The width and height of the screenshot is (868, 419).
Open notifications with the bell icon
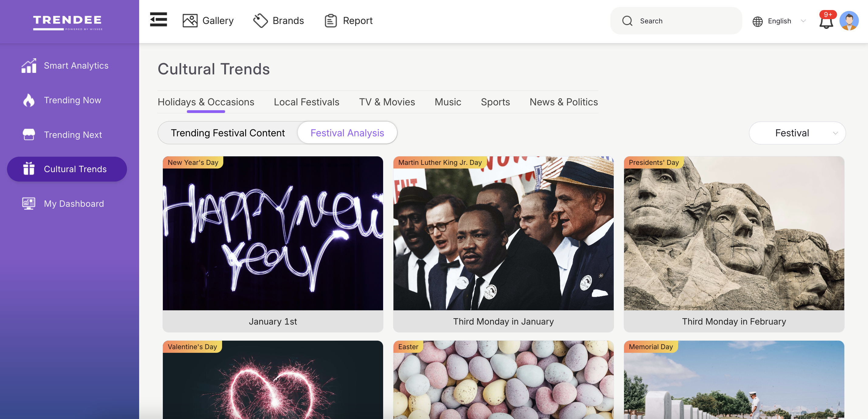click(x=826, y=23)
